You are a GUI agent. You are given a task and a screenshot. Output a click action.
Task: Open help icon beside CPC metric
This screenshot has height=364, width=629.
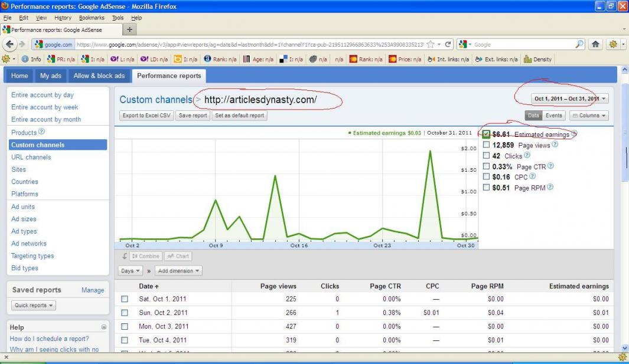(x=532, y=176)
